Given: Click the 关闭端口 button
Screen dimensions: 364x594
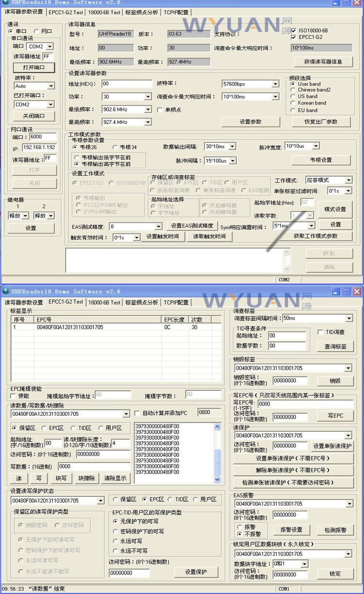Looking at the screenshot, I should click(x=33, y=116).
